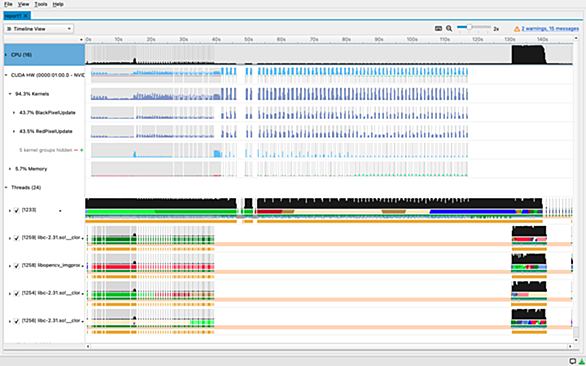Screen dimensions: 586x366
Task: Toggle the checkbox for thread 1254
Action: point(17,293)
